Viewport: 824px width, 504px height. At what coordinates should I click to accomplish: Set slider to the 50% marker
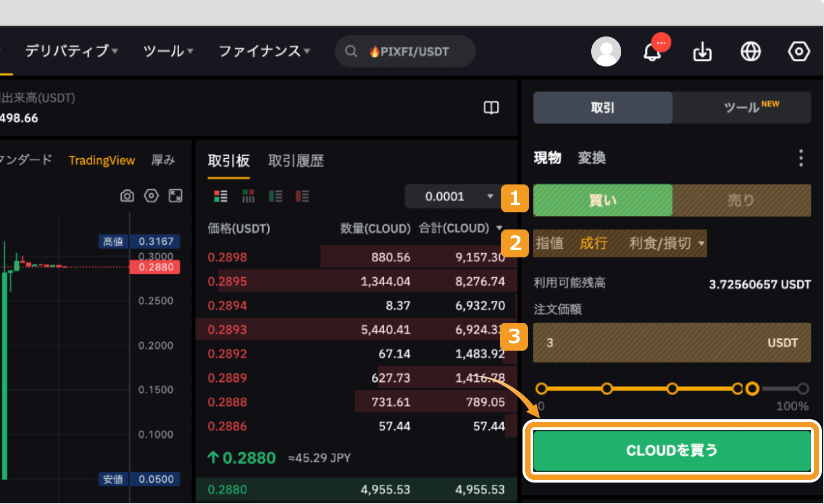point(672,389)
